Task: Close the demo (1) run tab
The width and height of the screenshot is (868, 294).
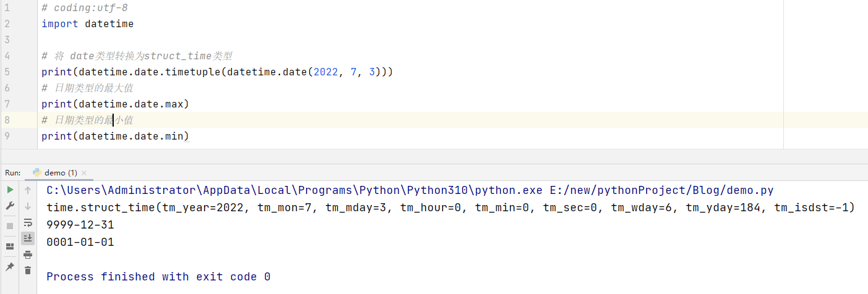Action: [x=84, y=174]
